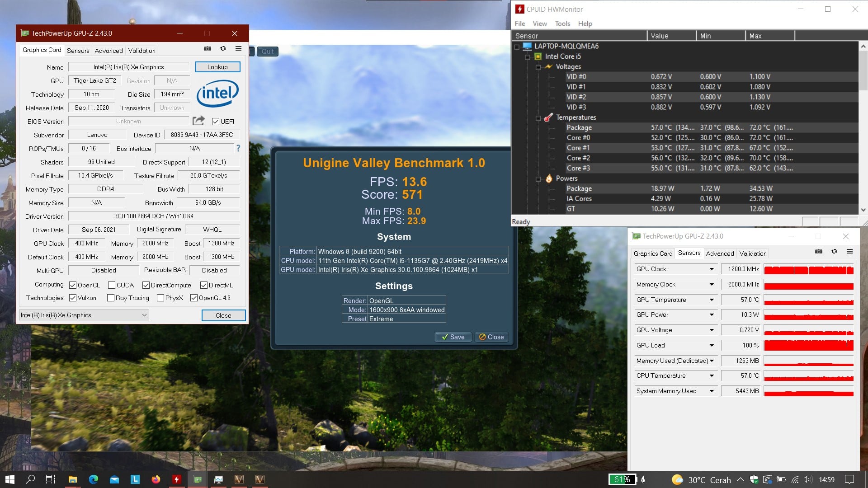Open GPU Temperature sensor dropdown
The width and height of the screenshot is (868, 488).
coord(712,300)
